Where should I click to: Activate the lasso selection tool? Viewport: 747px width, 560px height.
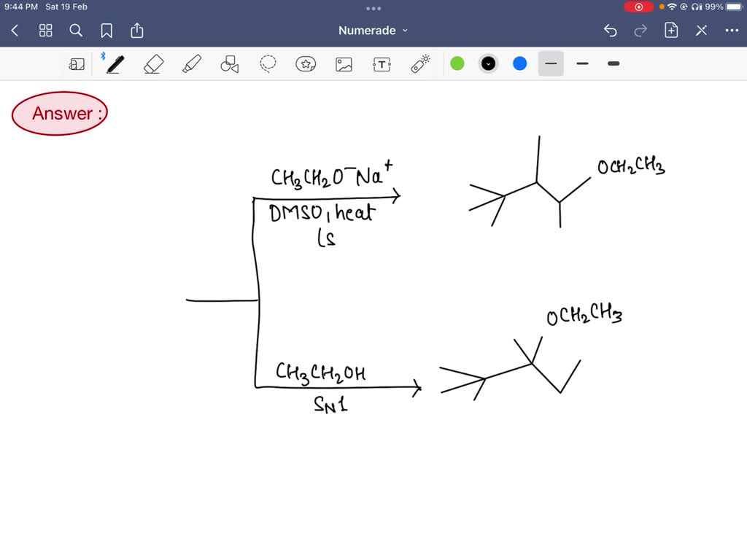coord(268,64)
